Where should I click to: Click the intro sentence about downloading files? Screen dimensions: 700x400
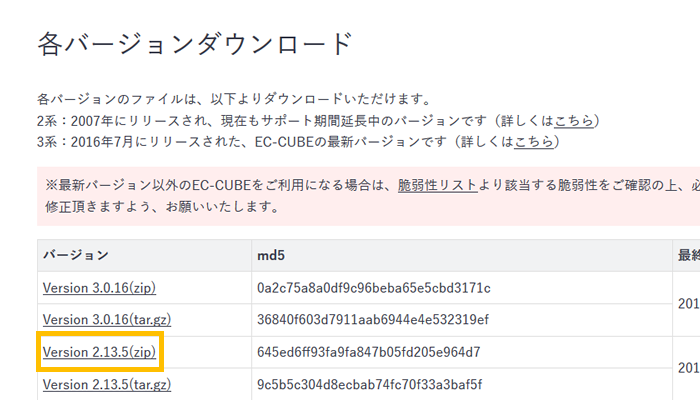[233, 99]
